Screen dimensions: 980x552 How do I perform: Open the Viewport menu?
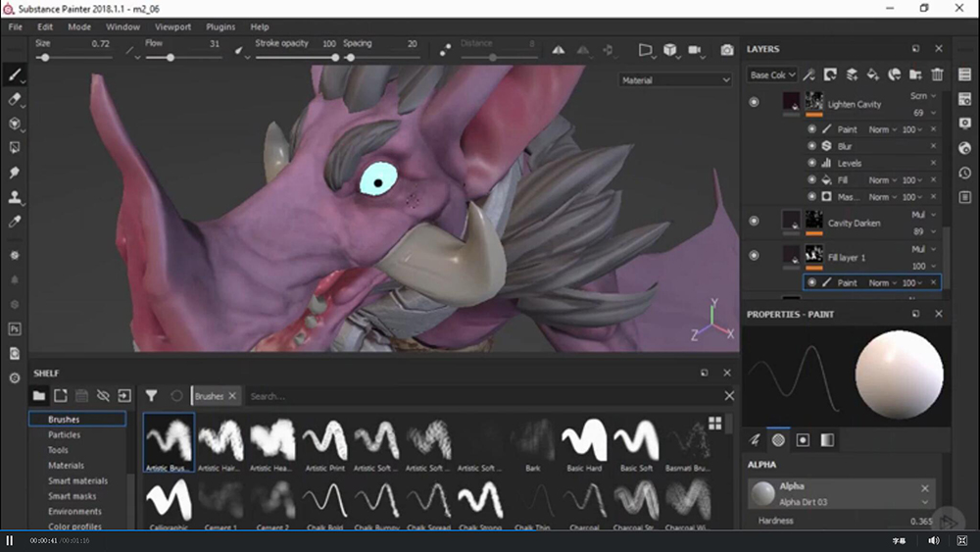172,26
